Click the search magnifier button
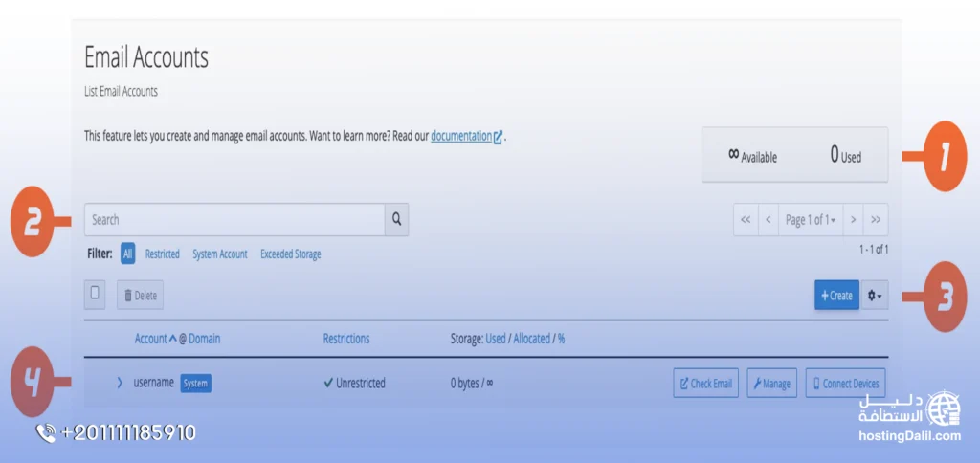This screenshot has height=463, width=980. coord(396,219)
